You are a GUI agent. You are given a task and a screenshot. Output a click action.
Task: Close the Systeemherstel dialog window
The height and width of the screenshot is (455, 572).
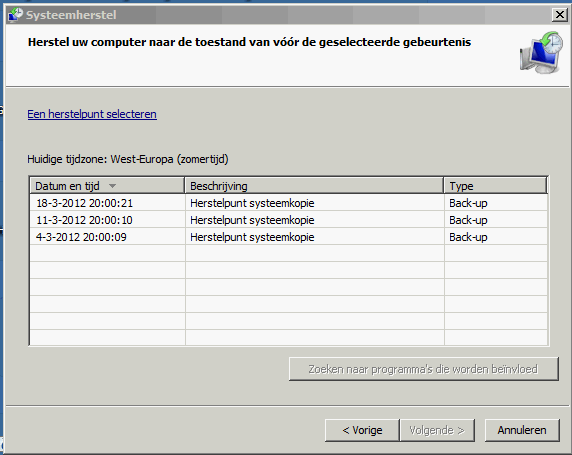pos(559,15)
